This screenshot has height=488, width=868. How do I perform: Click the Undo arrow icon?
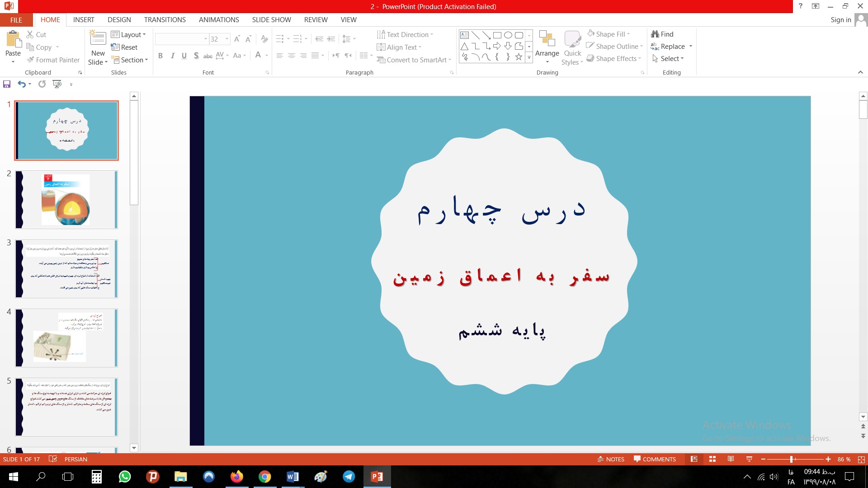point(21,84)
